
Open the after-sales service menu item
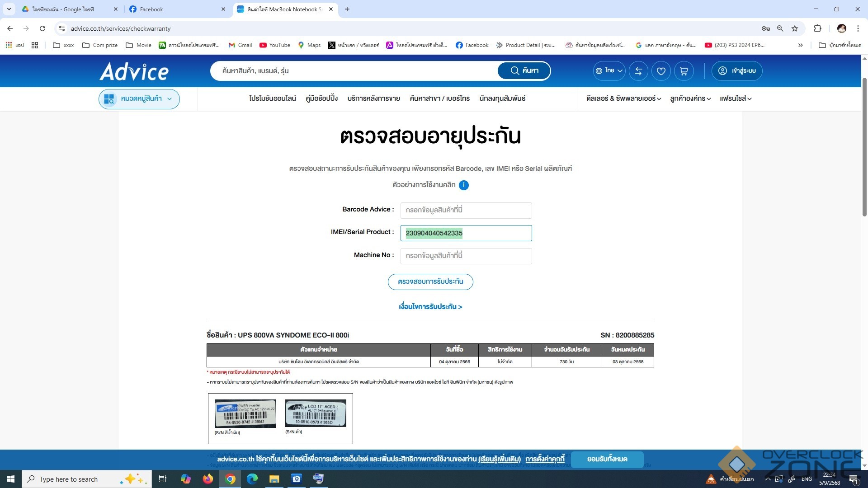click(373, 99)
